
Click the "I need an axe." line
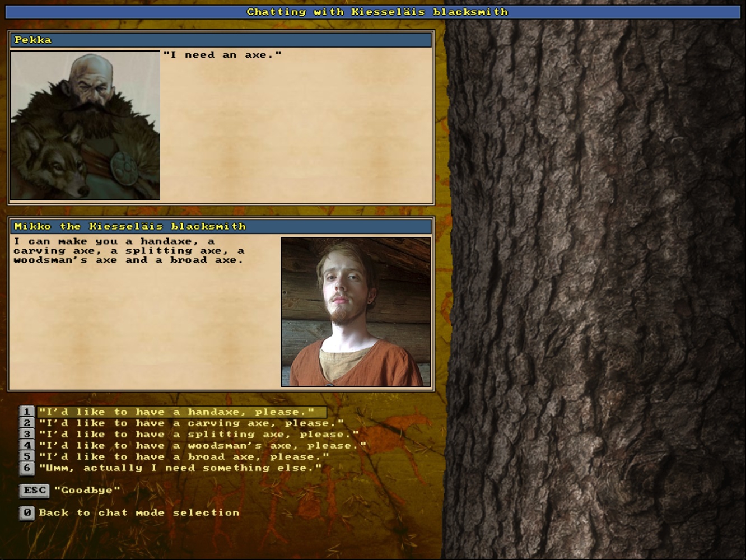pos(222,55)
